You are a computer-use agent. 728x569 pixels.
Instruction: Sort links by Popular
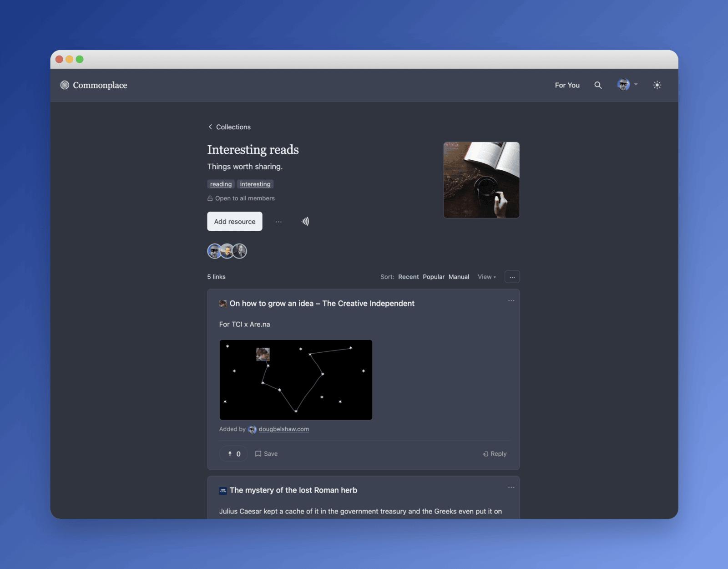click(x=433, y=277)
